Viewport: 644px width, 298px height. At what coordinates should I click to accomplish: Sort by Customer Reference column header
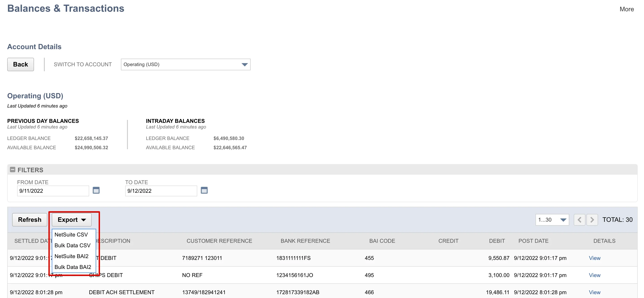pyautogui.click(x=219, y=241)
